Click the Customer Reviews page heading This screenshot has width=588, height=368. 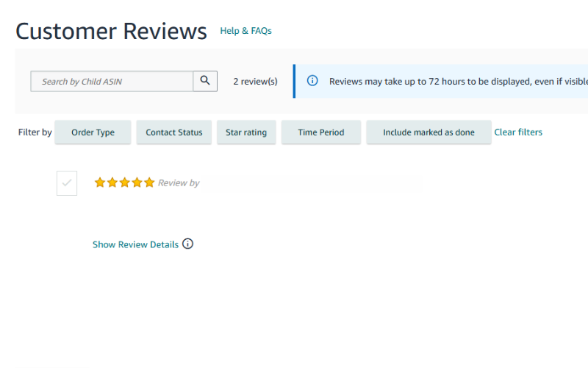coord(111,31)
